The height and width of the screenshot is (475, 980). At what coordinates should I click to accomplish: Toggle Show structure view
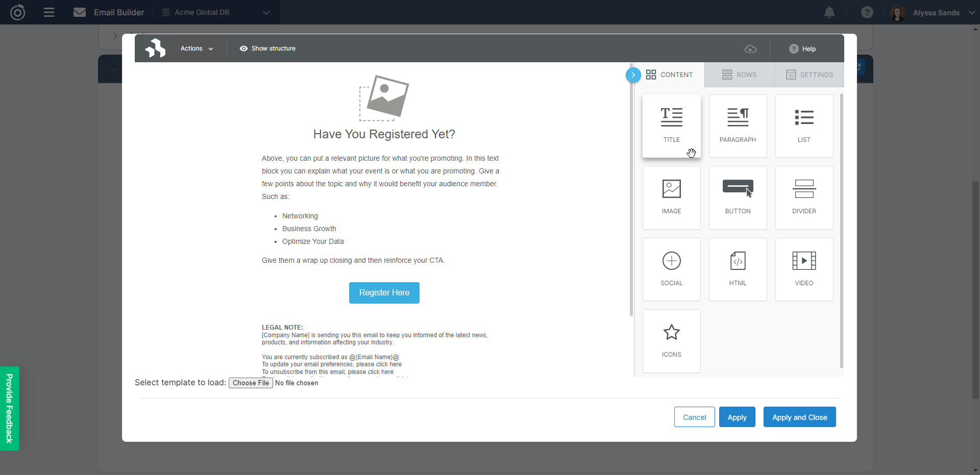pyautogui.click(x=267, y=48)
